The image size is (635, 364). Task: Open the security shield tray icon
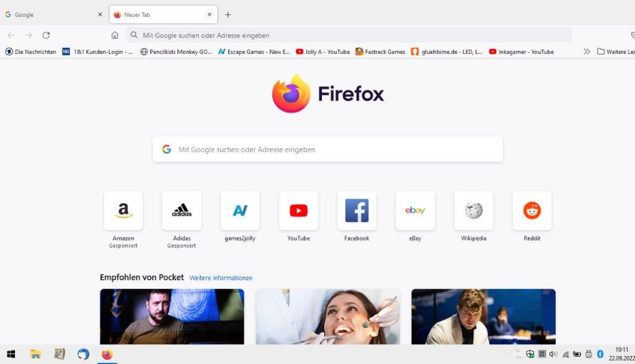pyautogui.click(x=530, y=355)
